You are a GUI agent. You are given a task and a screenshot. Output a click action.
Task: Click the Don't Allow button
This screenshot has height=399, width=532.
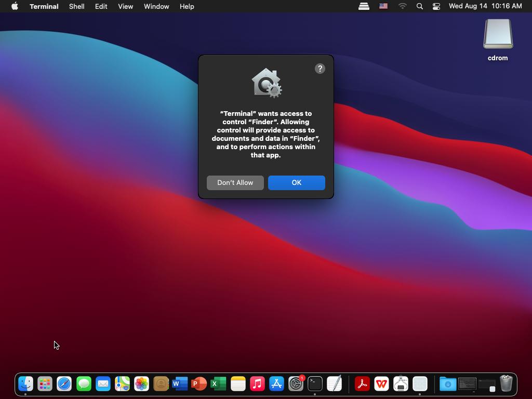pos(235,182)
